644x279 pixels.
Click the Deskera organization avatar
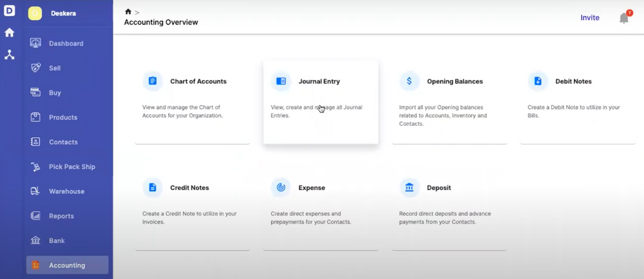pos(35,14)
